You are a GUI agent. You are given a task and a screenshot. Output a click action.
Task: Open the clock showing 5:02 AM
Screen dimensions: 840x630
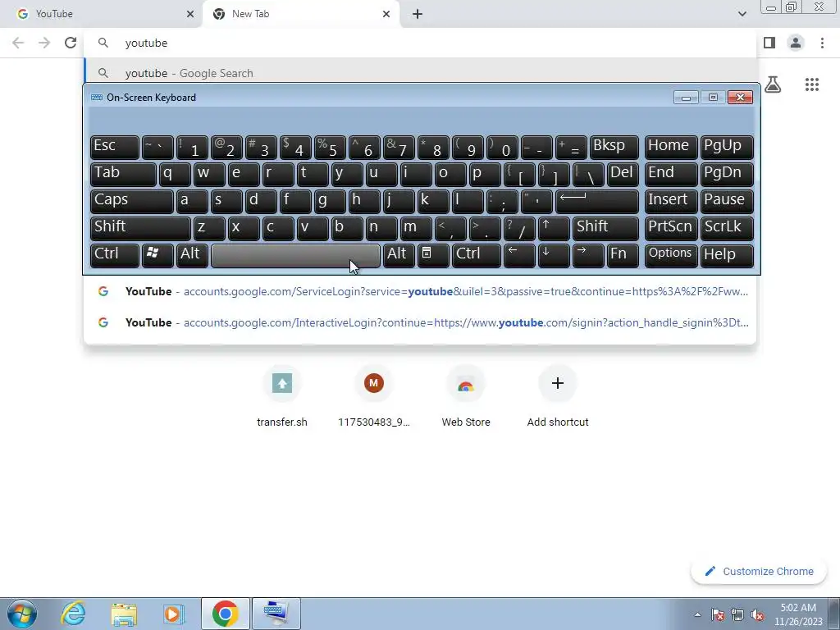pos(798,614)
